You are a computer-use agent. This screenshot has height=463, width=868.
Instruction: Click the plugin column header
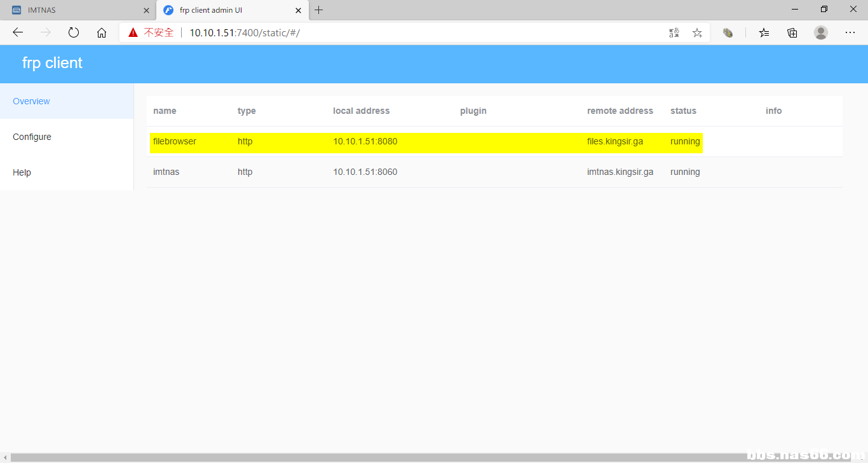pyautogui.click(x=473, y=111)
